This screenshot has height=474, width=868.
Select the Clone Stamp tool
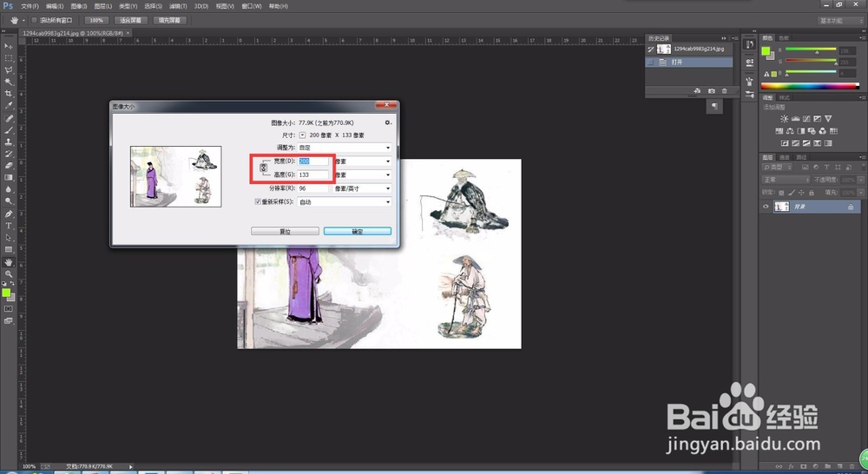pos(9,142)
